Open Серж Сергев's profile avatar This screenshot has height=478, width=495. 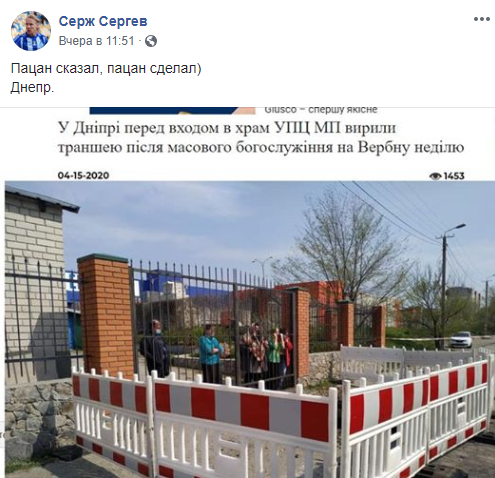coord(31,31)
